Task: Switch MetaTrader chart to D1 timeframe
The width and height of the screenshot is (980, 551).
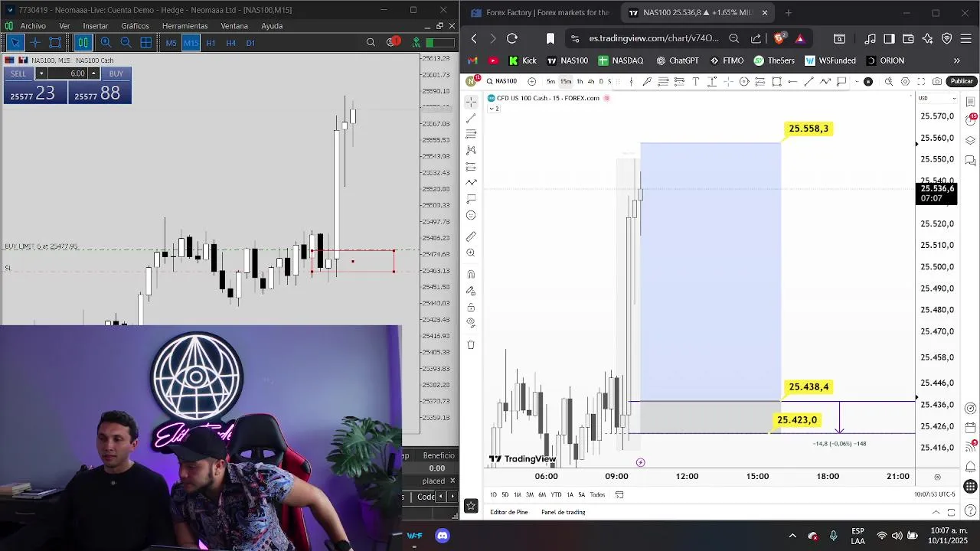Action: (250, 43)
